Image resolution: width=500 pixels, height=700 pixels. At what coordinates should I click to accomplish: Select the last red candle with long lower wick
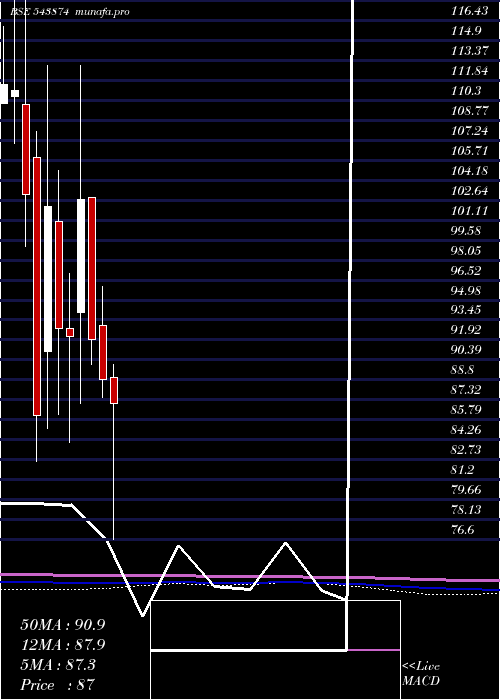(114, 391)
